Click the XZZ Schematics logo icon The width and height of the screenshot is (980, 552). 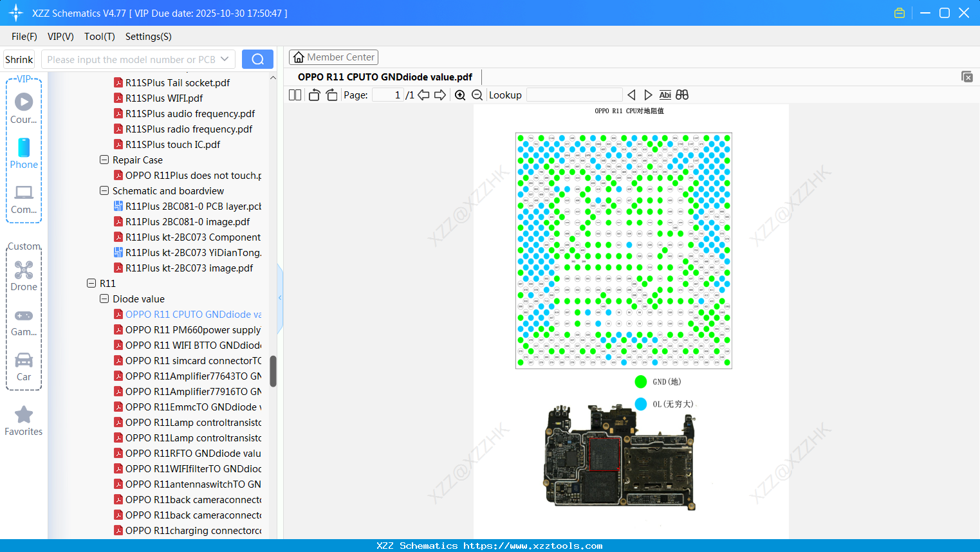click(16, 13)
